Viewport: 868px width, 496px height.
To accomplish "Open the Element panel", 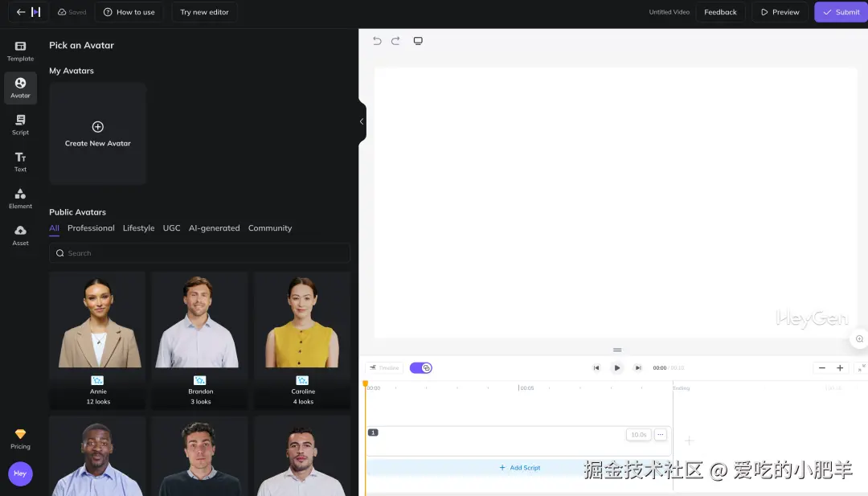I will tap(20, 198).
